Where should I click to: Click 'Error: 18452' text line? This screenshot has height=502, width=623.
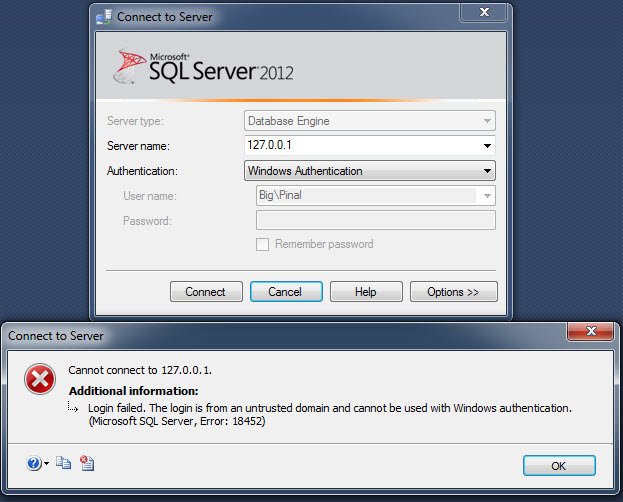click(177, 421)
